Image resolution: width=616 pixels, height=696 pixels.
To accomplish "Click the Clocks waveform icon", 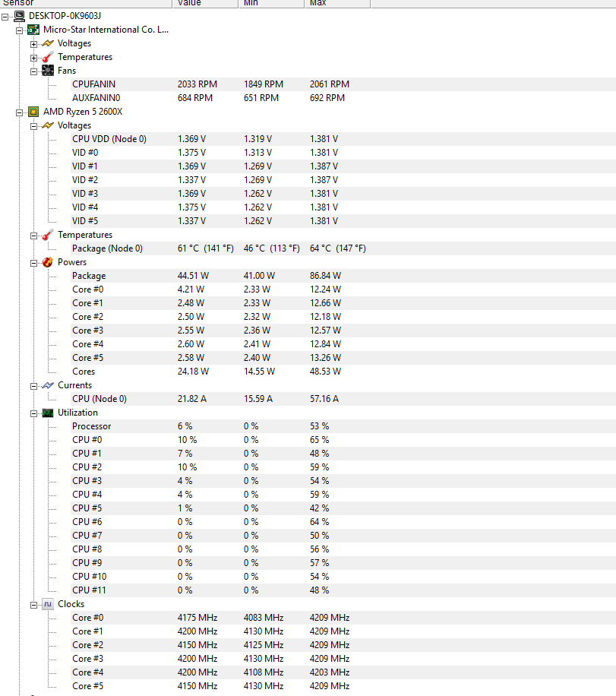I will (48, 604).
